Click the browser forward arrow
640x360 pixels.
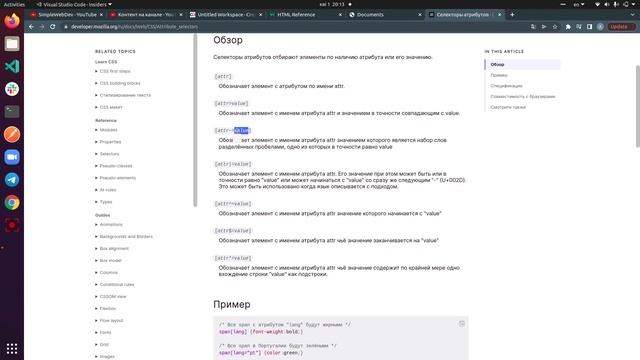[42, 27]
